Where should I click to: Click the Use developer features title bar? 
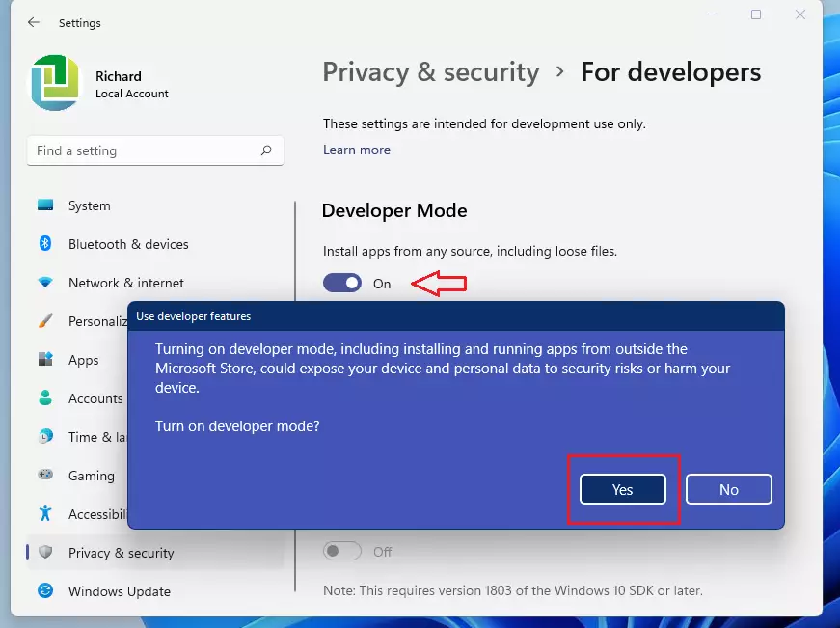[x=456, y=316]
